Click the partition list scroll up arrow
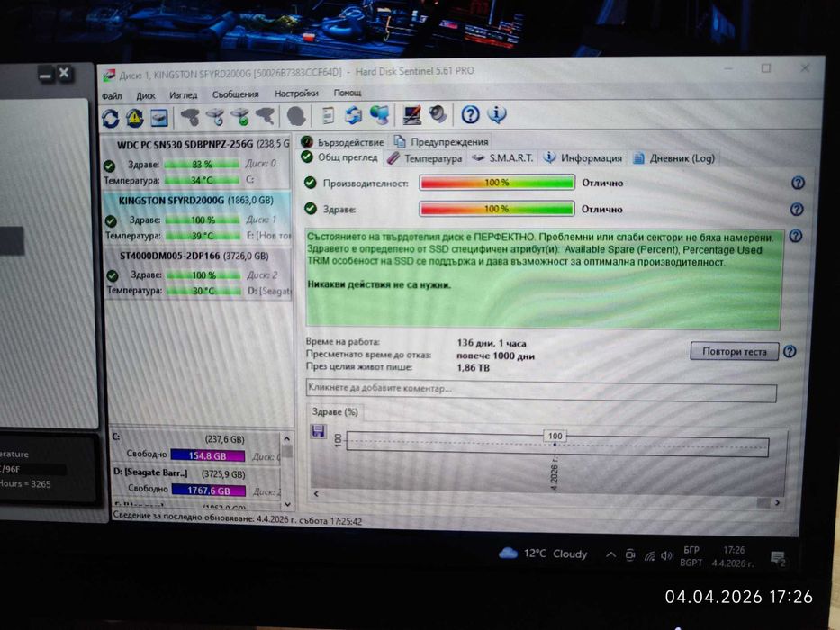Viewport: 840px width, 630px height. [286, 439]
